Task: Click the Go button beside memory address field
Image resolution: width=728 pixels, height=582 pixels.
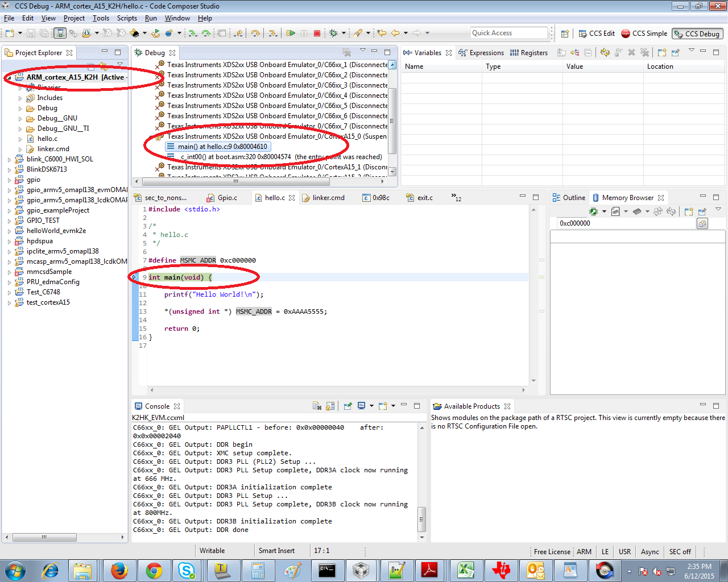Action: pos(702,223)
